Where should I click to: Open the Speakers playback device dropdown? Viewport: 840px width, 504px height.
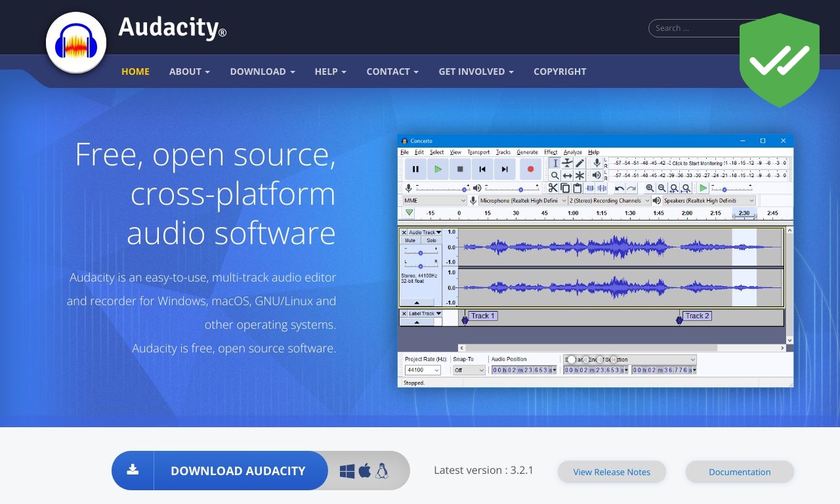(x=709, y=201)
